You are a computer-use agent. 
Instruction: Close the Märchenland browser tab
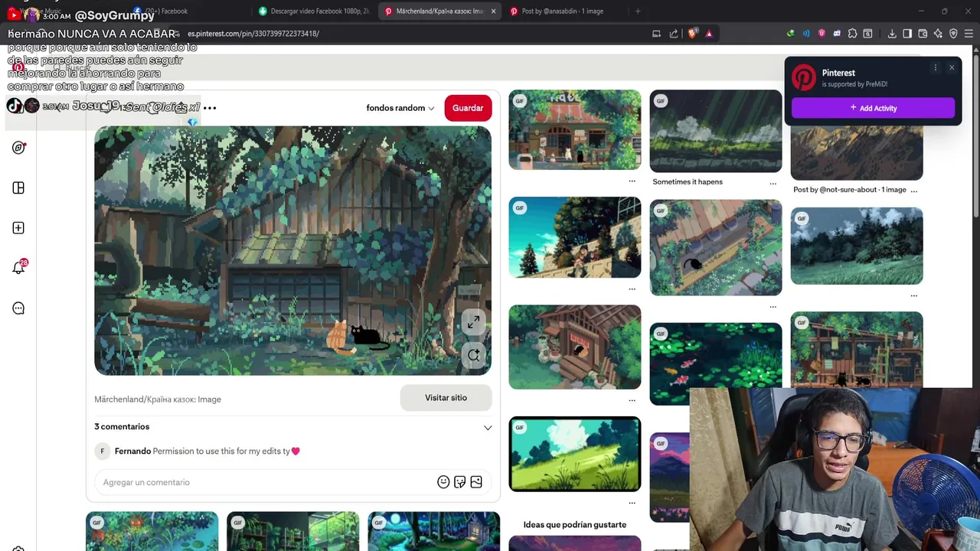493,11
